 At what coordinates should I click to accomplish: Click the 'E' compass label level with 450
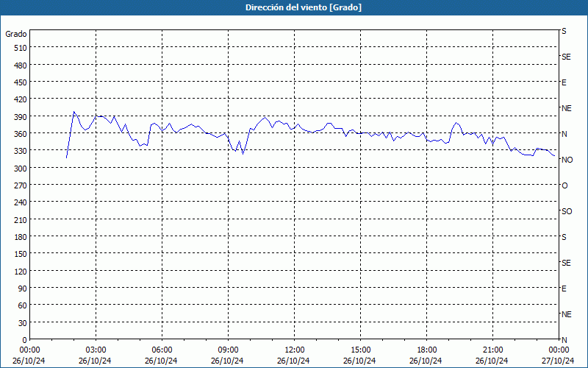(564, 82)
